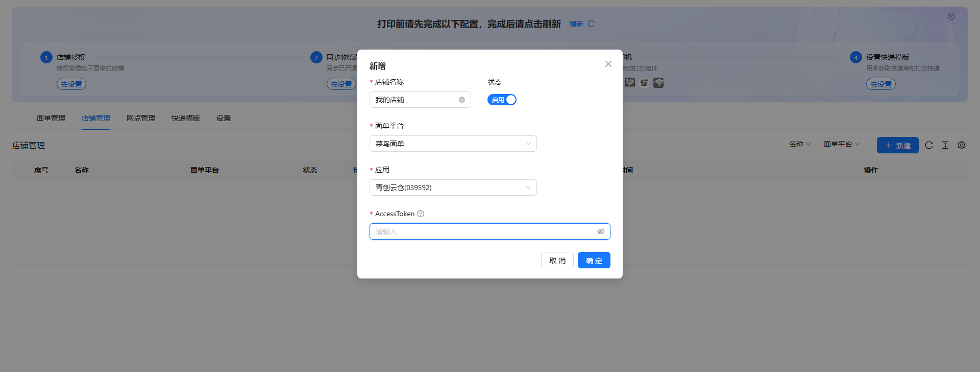Click the Pinduoduo heart print-component icon
The image size is (980, 372).
pyautogui.click(x=630, y=83)
